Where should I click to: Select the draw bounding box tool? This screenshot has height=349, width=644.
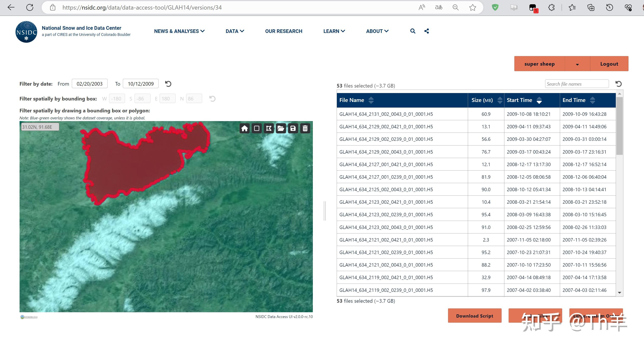point(257,129)
